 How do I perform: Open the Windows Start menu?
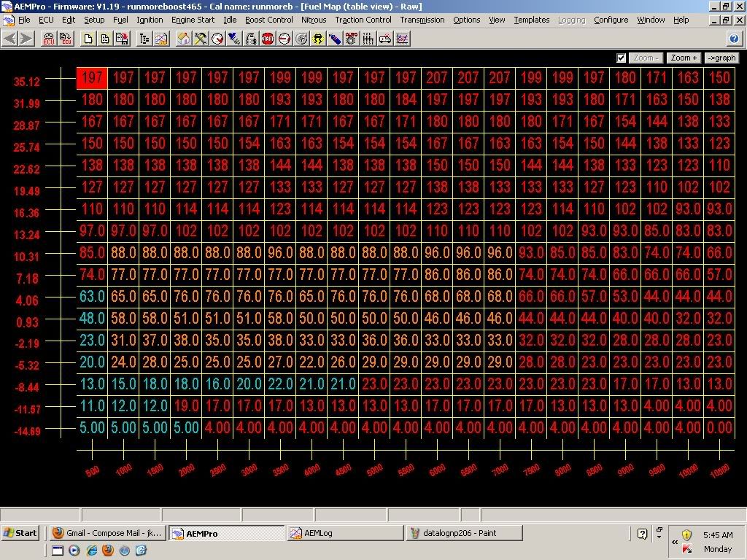(x=20, y=533)
